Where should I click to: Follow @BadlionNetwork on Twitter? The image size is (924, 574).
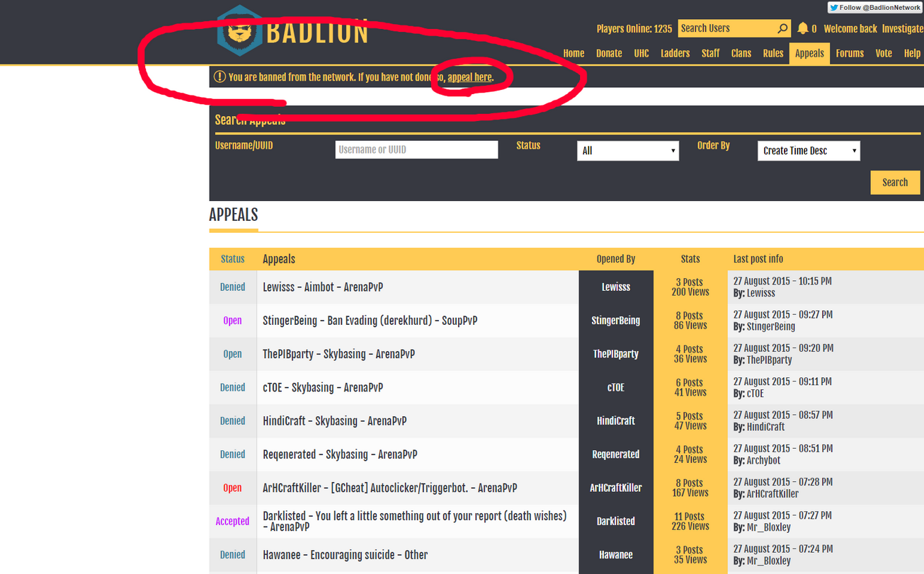tap(875, 7)
